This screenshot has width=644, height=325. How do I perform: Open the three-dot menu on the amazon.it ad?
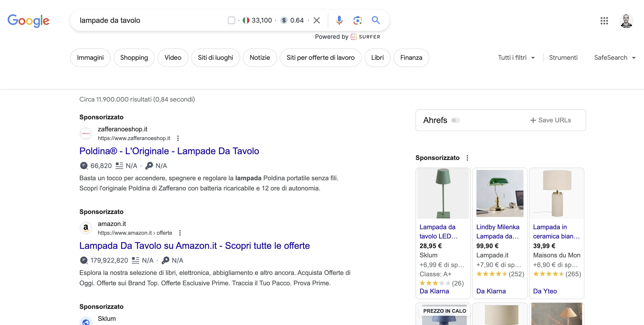click(x=180, y=233)
